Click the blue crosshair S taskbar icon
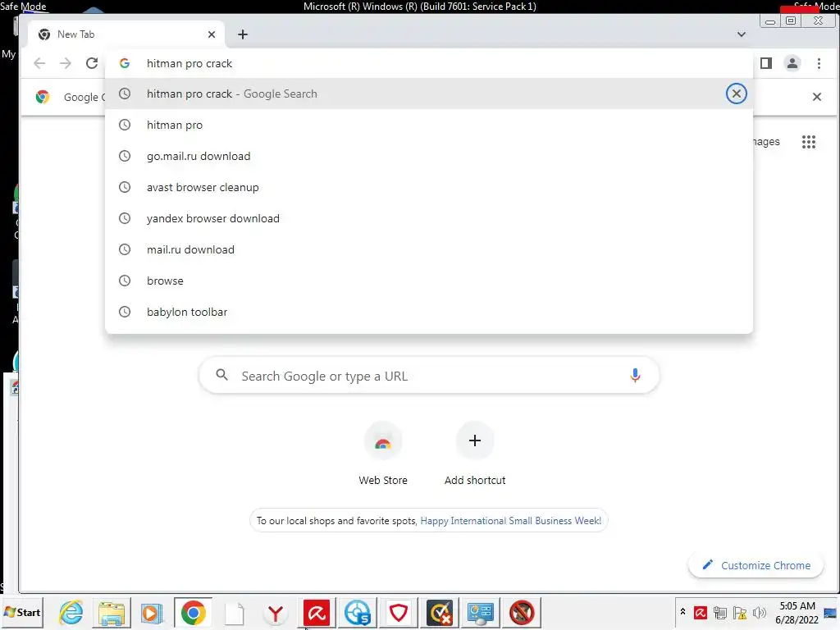Viewport: 840px width, 630px height. click(x=358, y=612)
